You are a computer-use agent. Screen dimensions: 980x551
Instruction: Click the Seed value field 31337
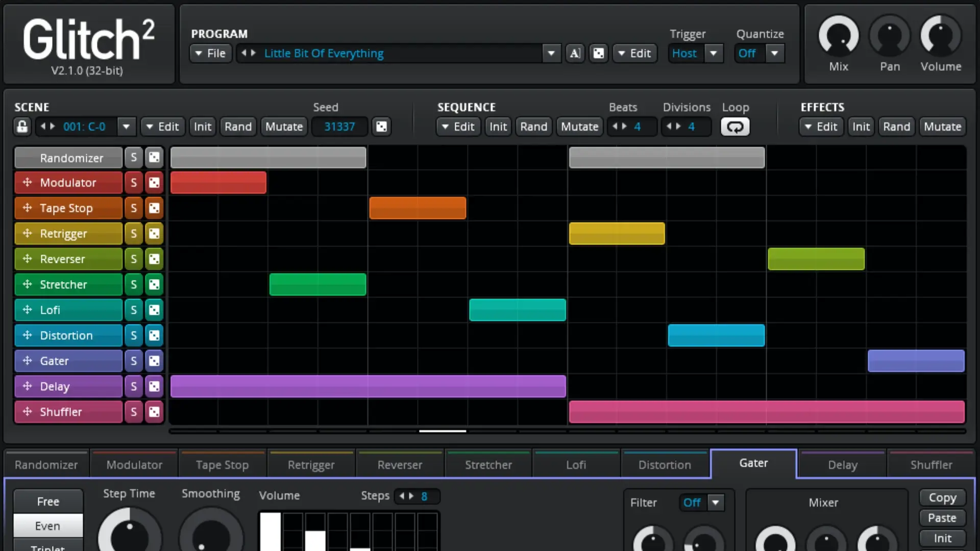pos(339,127)
